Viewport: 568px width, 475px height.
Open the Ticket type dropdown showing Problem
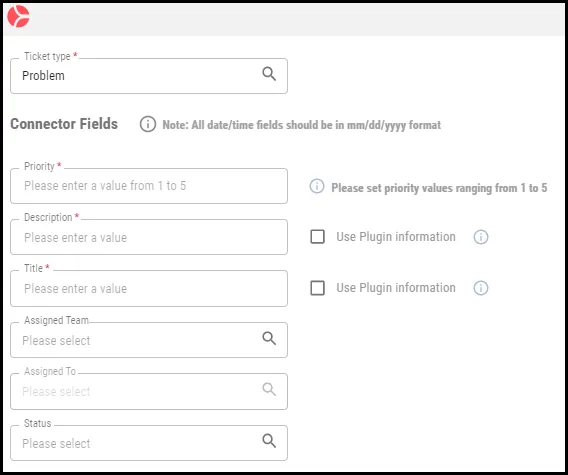click(149, 76)
